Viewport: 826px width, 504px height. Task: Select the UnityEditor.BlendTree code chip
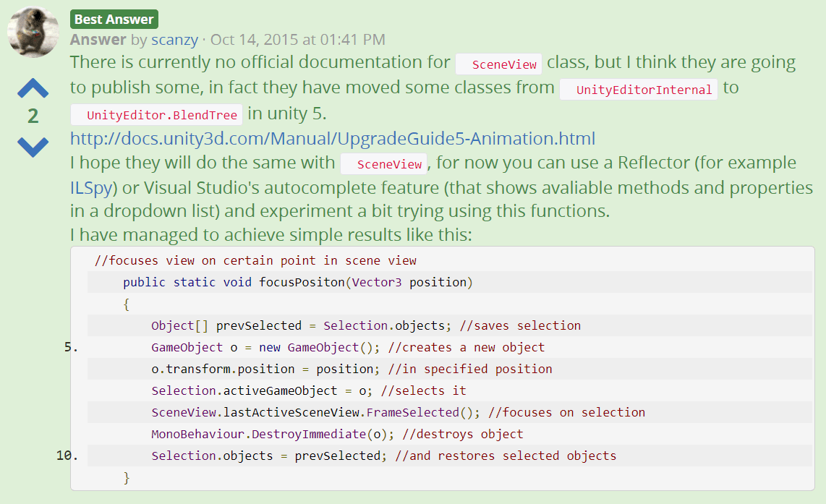click(156, 114)
